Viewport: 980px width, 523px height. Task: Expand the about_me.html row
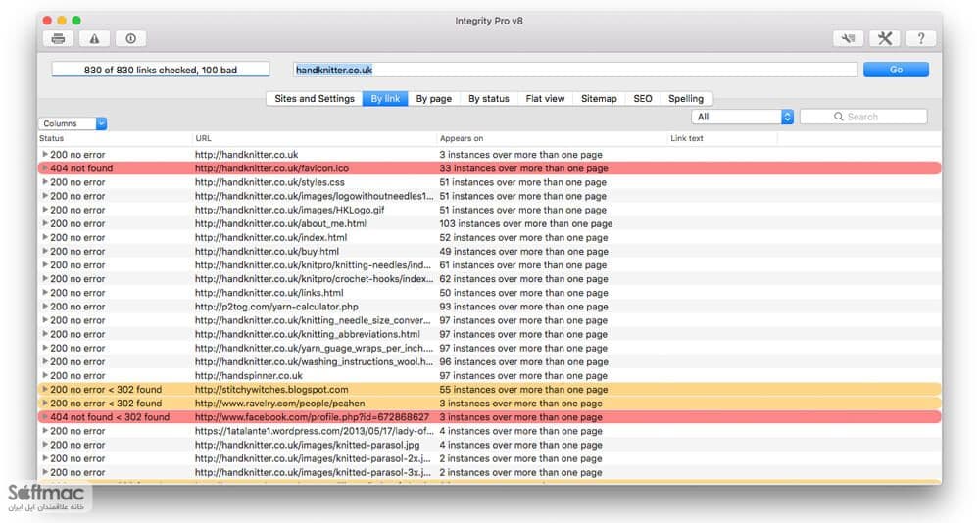[45, 223]
